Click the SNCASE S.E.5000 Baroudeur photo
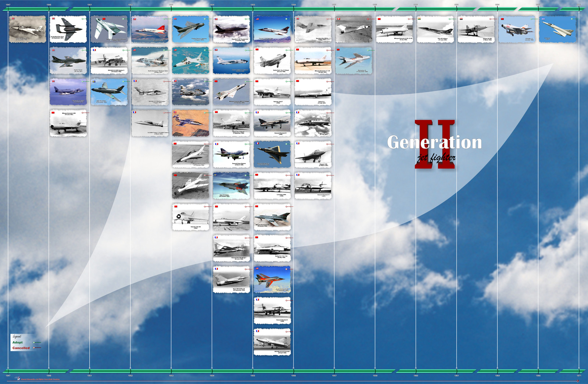The width and height of the screenshot is (588, 384). pyautogui.click(x=150, y=92)
